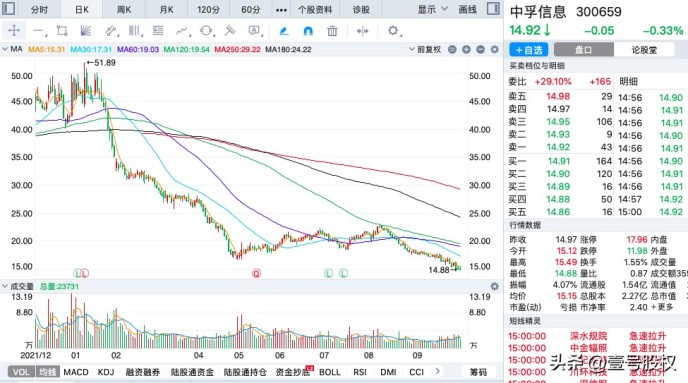Toggle the left sidebar panel icon
This screenshot has height=383, width=688.
click(9, 8)
